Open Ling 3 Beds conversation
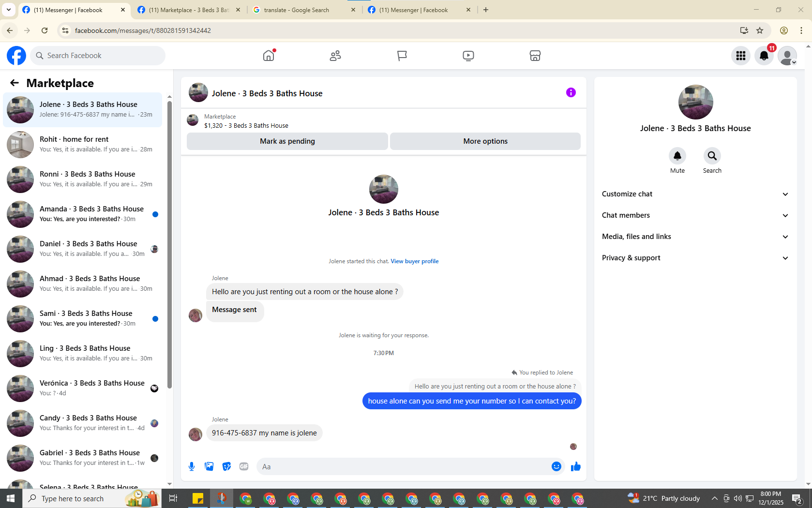Viewport: 812px width, 508px height. 82,353
